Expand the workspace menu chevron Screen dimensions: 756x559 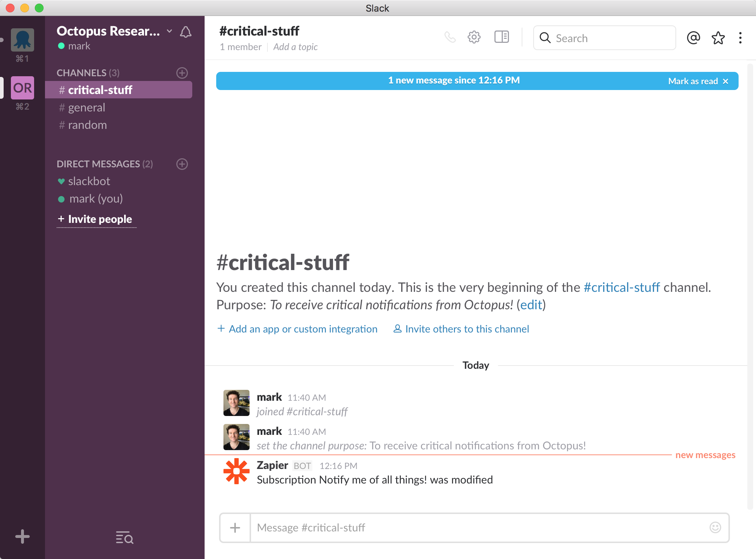(x=169, y=31)
